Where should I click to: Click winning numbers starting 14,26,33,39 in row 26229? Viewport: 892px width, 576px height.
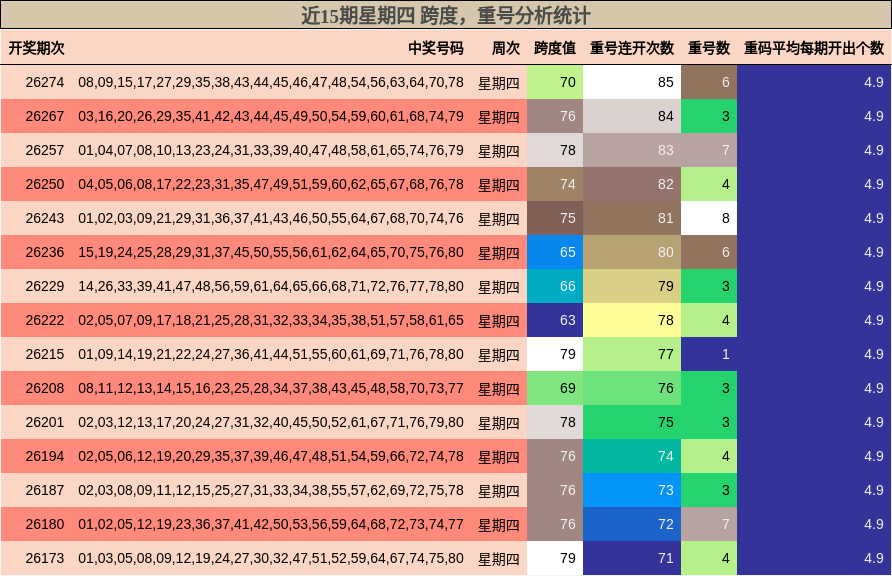[271, 286]
